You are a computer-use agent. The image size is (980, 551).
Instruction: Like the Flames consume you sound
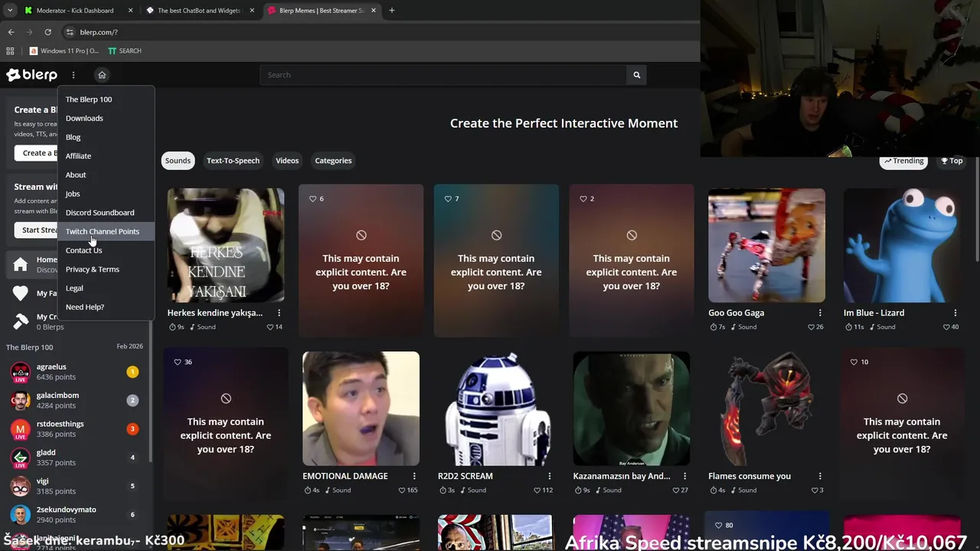tap(815, 490)
